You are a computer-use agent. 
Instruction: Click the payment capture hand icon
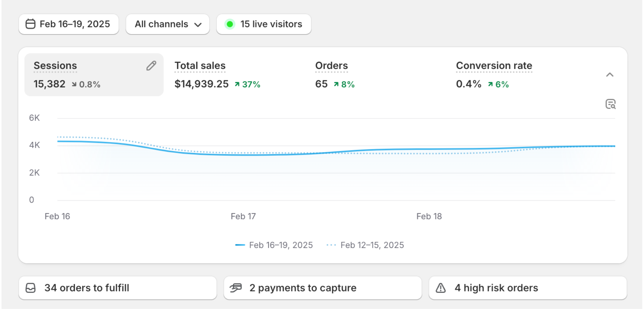click(x=236, y=288)
